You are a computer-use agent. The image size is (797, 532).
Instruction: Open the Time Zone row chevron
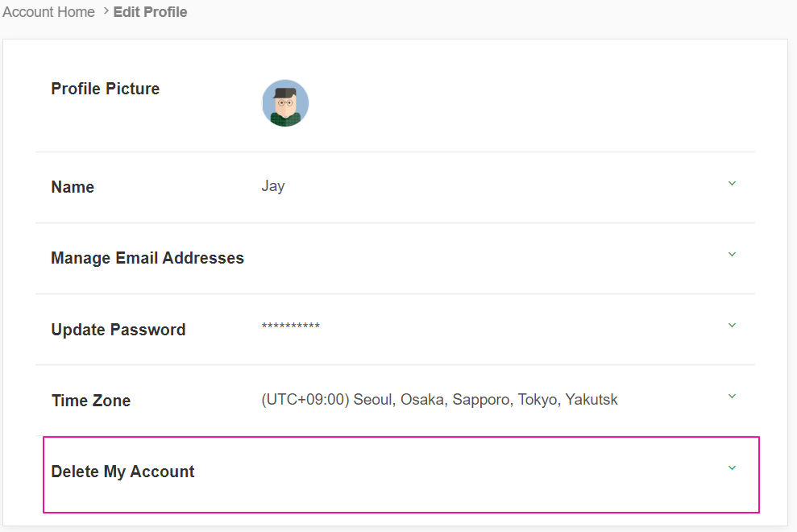coord(732,397)
